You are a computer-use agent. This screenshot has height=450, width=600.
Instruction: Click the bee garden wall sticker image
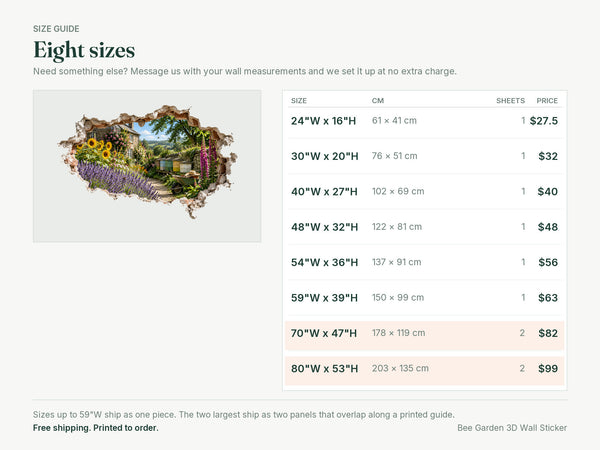pyautogui.click(x=147, y=166)
